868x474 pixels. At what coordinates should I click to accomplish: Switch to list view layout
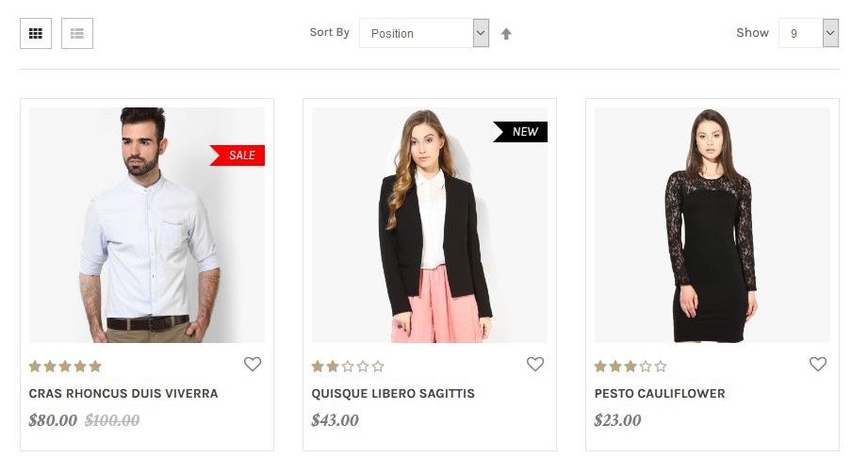[77, 34]
